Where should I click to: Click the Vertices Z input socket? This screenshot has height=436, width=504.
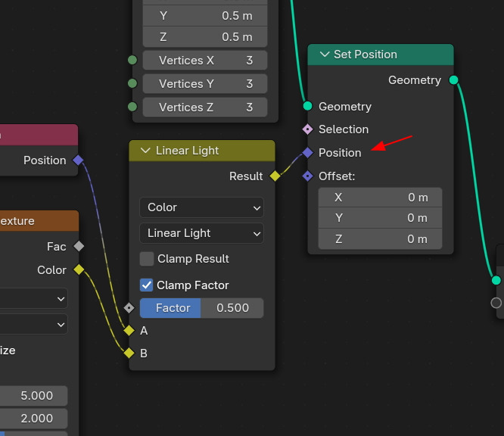pyautogui.click(x=132, y=107)
